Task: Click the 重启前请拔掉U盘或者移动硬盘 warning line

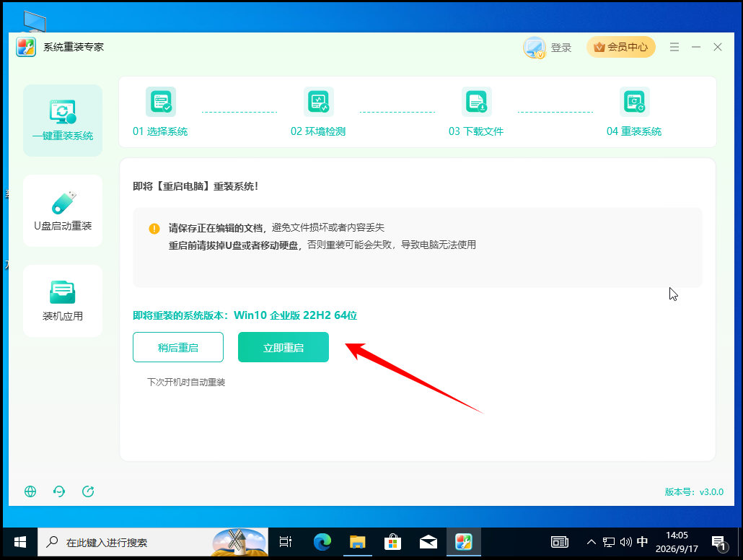Action: (322, 245)
